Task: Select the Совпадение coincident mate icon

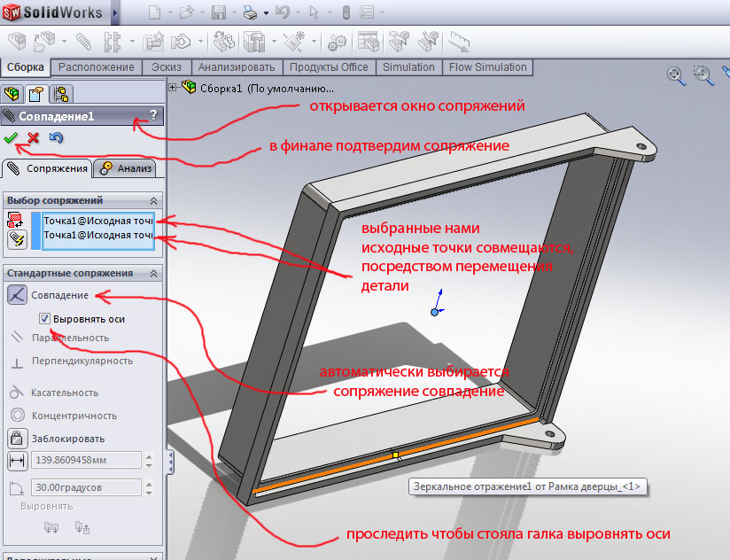Action: coord(17,295)
